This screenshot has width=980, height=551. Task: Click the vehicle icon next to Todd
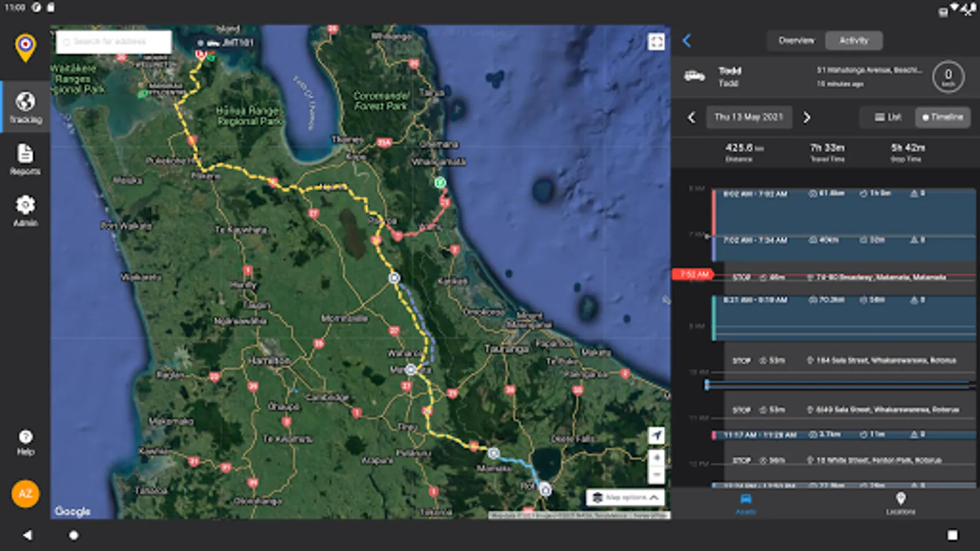click(694, 76)
